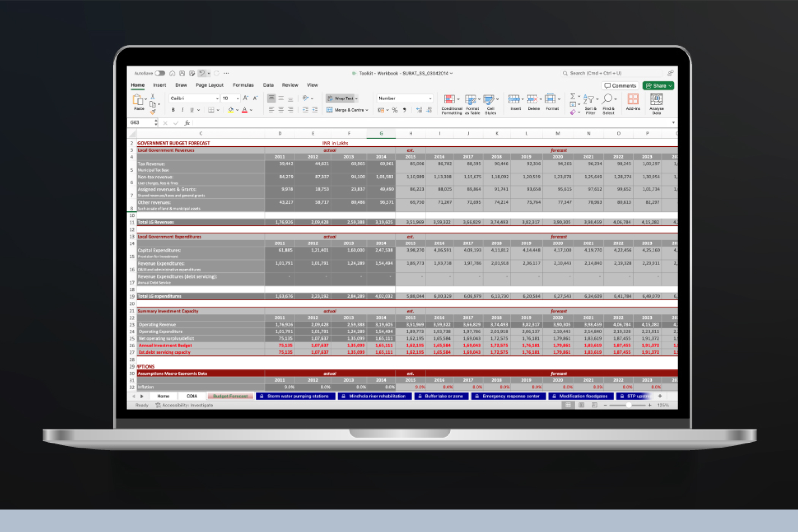The image size is (798, 532).
Task: Open Conditional Formatting menu
Action: tap(451, 104)
